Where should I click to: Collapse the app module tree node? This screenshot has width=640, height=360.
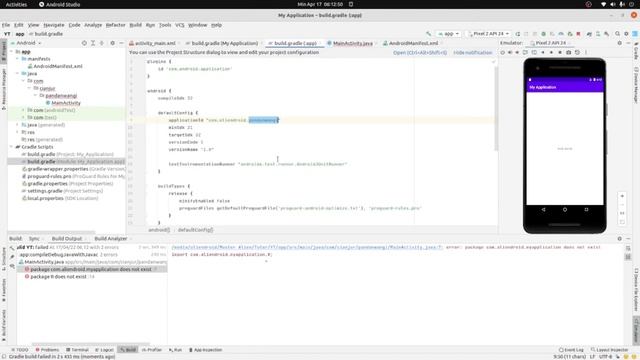point(11,51)
